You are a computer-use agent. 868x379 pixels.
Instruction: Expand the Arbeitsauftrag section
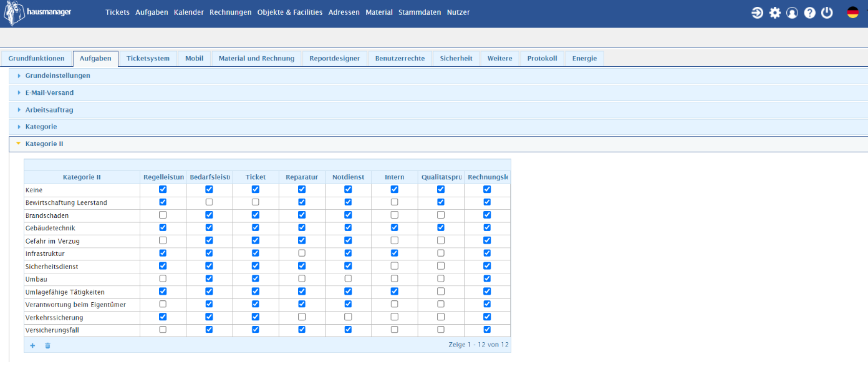[x=438, y=110]
